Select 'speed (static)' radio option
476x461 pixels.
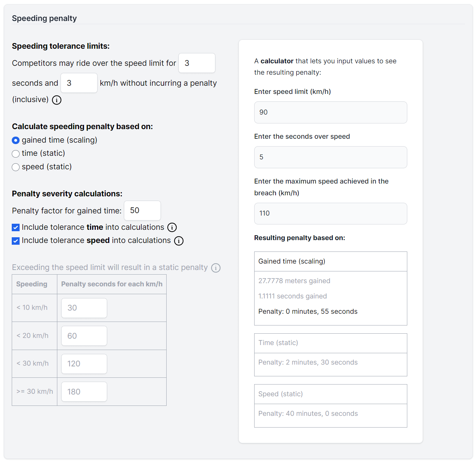(x=16, y=167)
